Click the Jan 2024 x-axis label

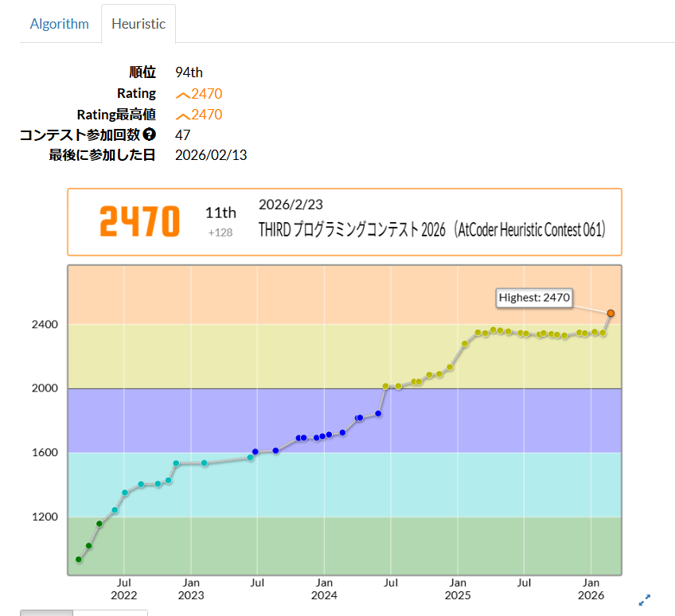(x=324, y=589)
